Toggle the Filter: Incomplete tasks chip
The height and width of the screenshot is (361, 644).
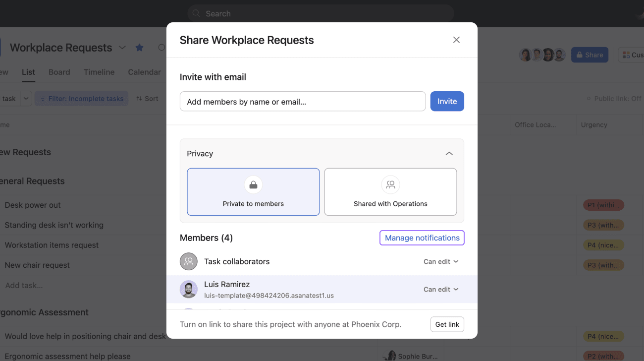point(81,99)
